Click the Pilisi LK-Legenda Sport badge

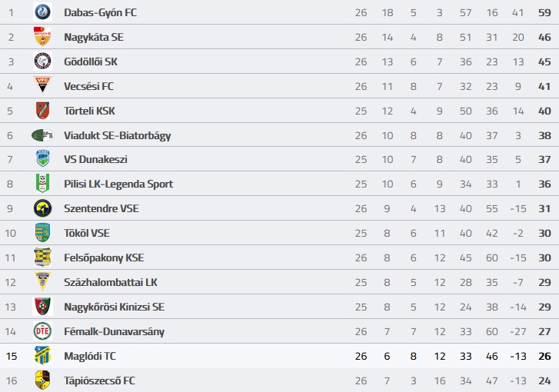[42, 184]
